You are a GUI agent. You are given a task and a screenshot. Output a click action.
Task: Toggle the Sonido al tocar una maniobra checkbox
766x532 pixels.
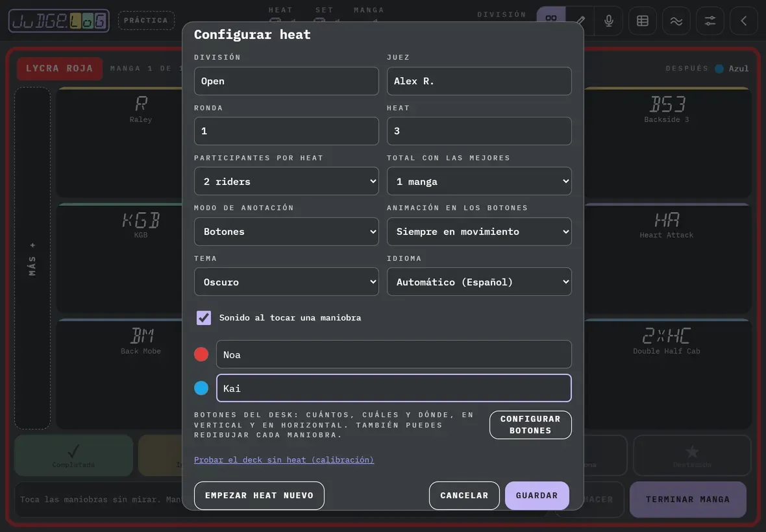204,318
